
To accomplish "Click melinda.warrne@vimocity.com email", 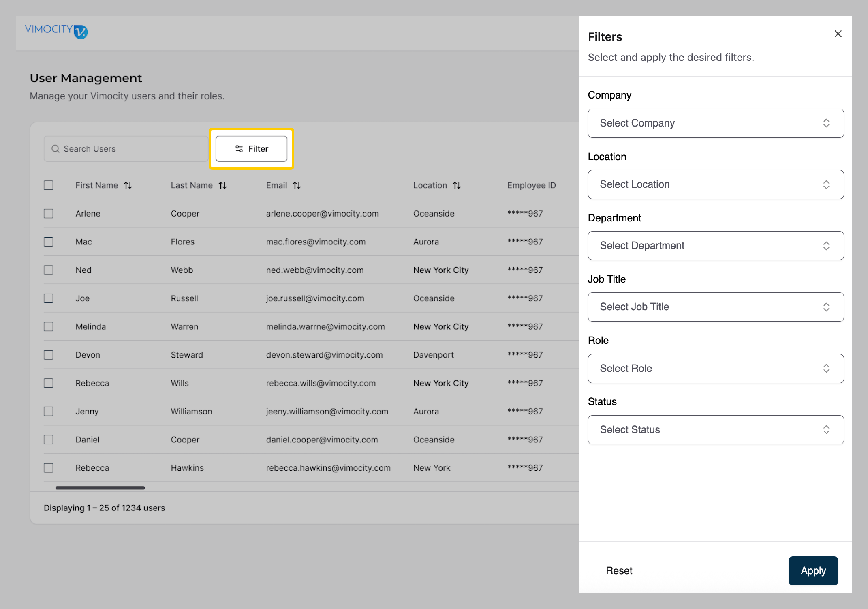I will click(325, 327).
